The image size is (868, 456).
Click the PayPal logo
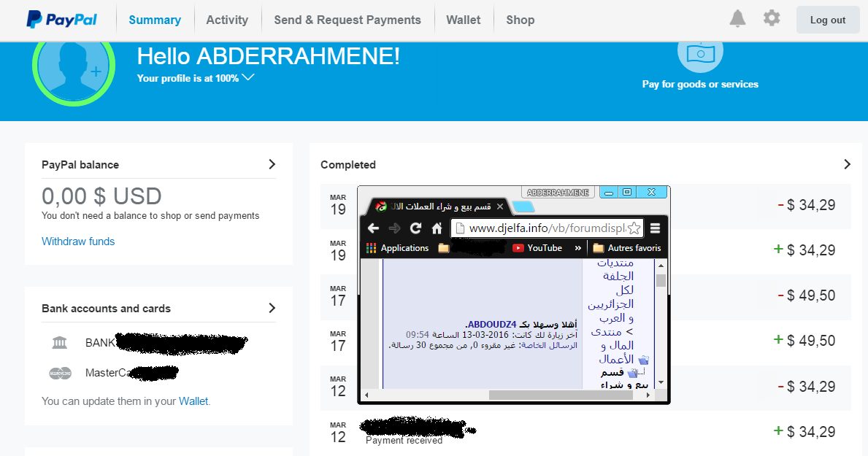tap(61, 20)
